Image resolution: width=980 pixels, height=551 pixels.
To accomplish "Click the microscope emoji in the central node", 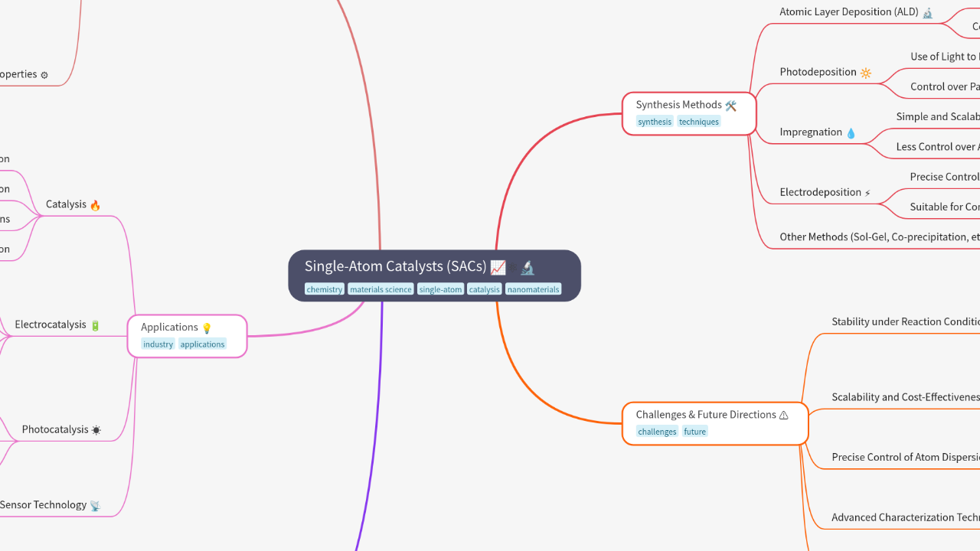I will pos(528,267).
